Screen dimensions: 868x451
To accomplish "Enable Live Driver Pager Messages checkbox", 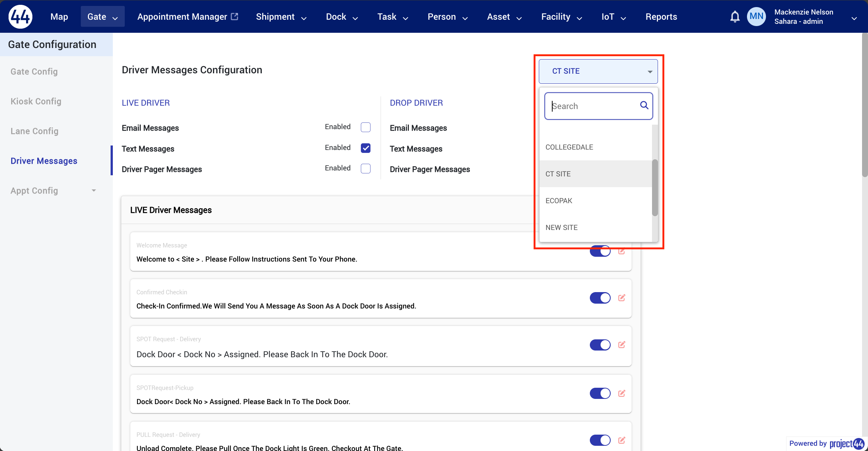I will (x=366, y=169).
